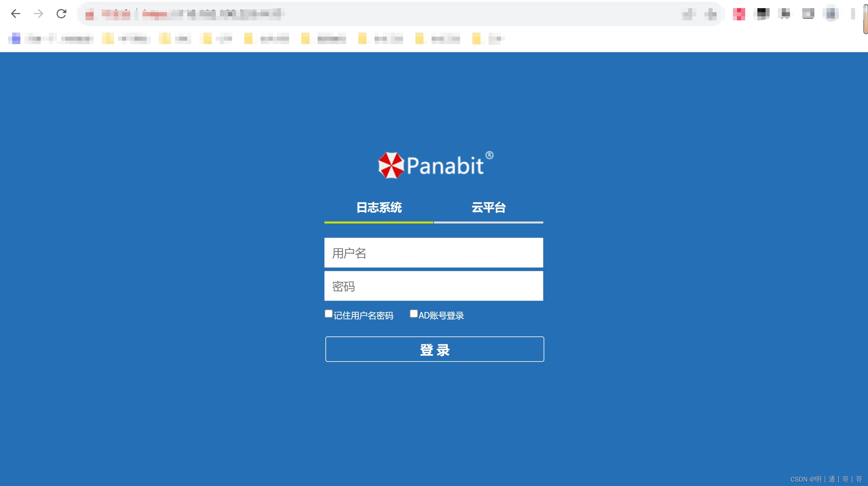The image size is (868, 486).
Task: Switch to the 日志系统 tab
Action: pyautogui.click(x=379, y=208)
